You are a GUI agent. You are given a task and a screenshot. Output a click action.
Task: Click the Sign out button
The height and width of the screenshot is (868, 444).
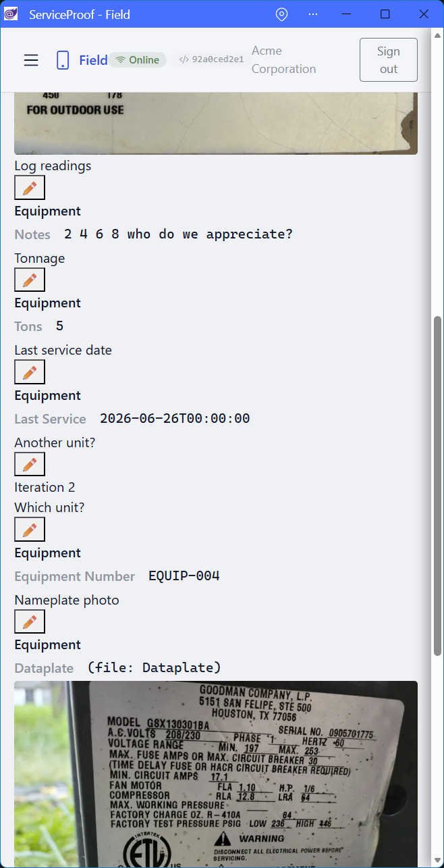(x=389, y=60)
